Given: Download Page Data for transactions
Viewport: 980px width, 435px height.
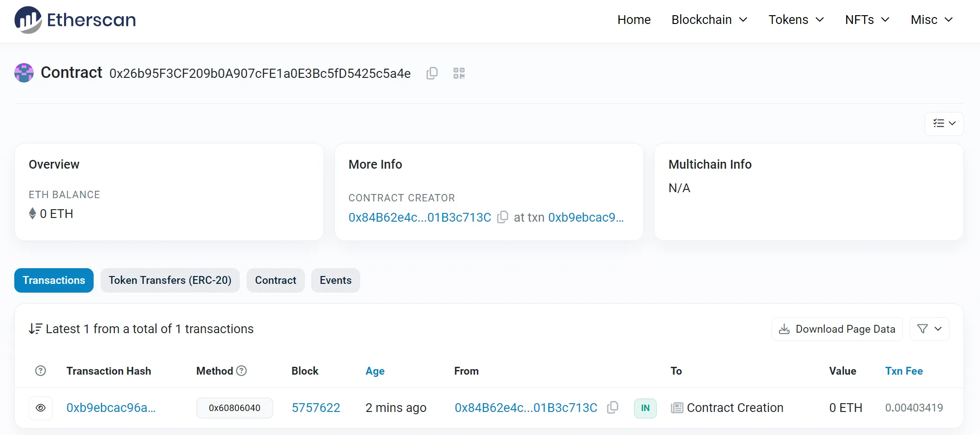Looking at the screenshot, I should [837, 329].
